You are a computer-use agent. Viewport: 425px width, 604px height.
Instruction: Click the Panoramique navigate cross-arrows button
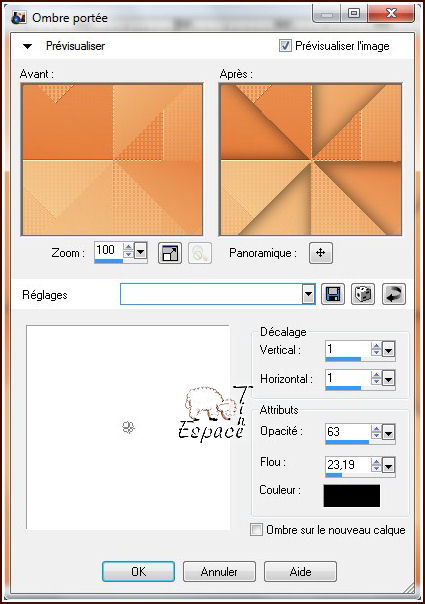321,253
